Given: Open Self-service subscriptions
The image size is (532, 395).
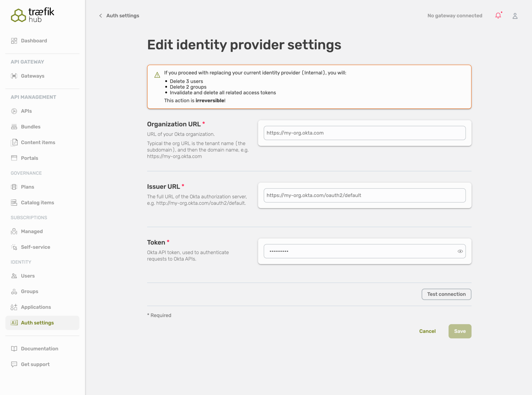Looking at the screenshot, I should click(42, 247).
